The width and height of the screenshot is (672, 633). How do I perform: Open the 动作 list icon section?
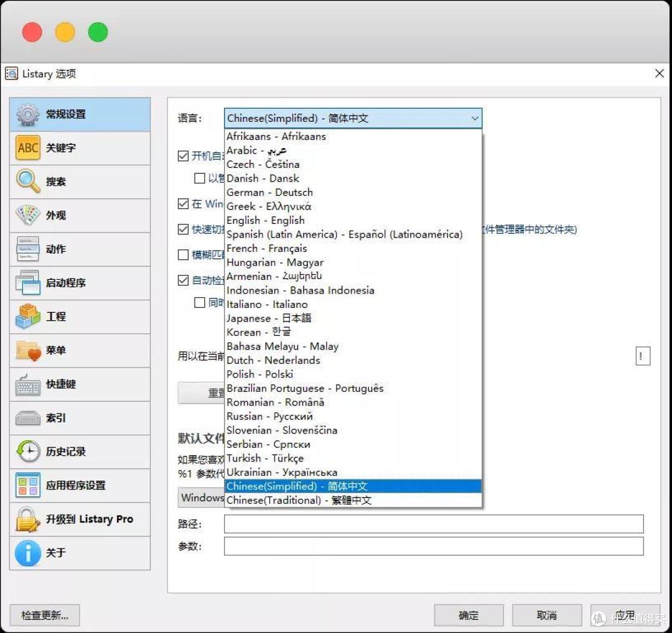click(28, 249)
